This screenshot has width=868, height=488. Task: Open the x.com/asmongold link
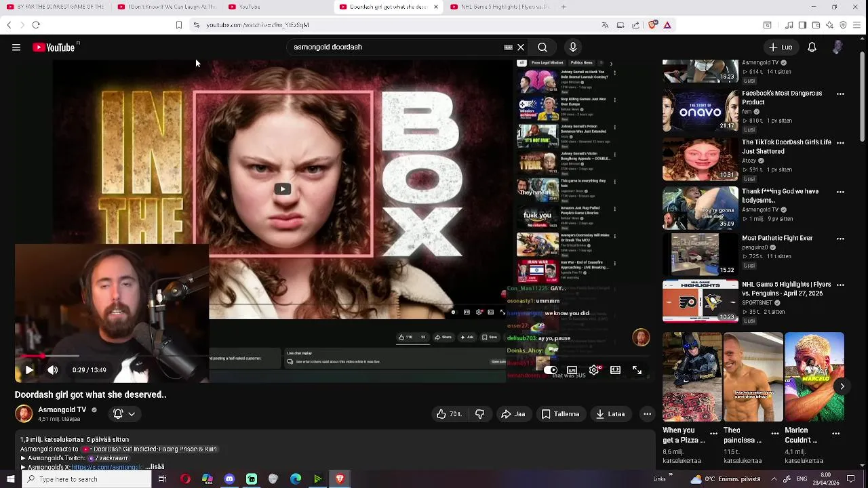coord(107,467)
